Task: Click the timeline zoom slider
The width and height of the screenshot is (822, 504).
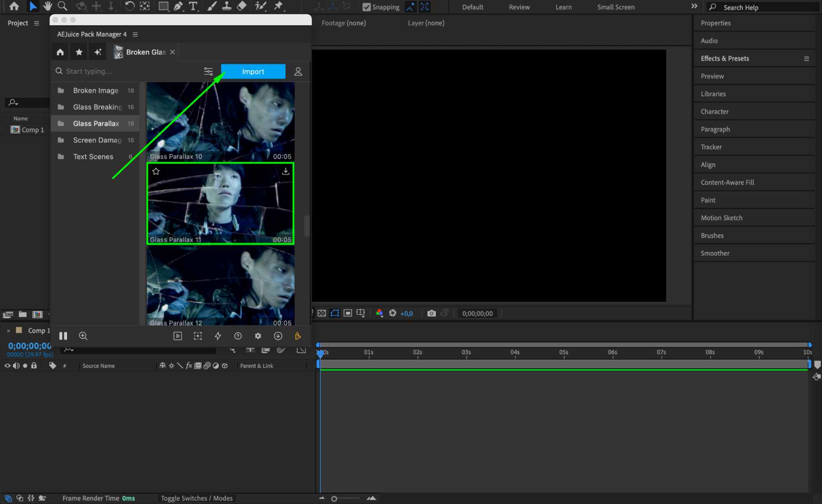Action: [x=334, y=499]
